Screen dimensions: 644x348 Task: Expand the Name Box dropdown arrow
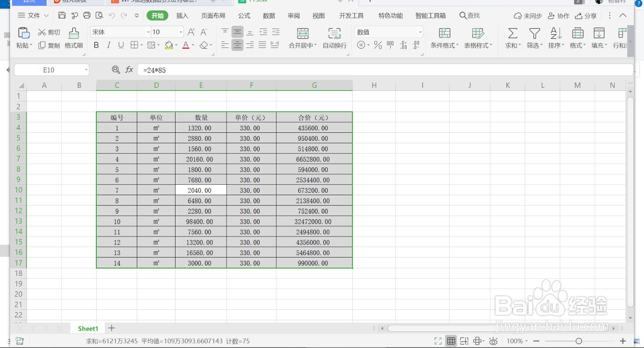[x=86, y=70]
